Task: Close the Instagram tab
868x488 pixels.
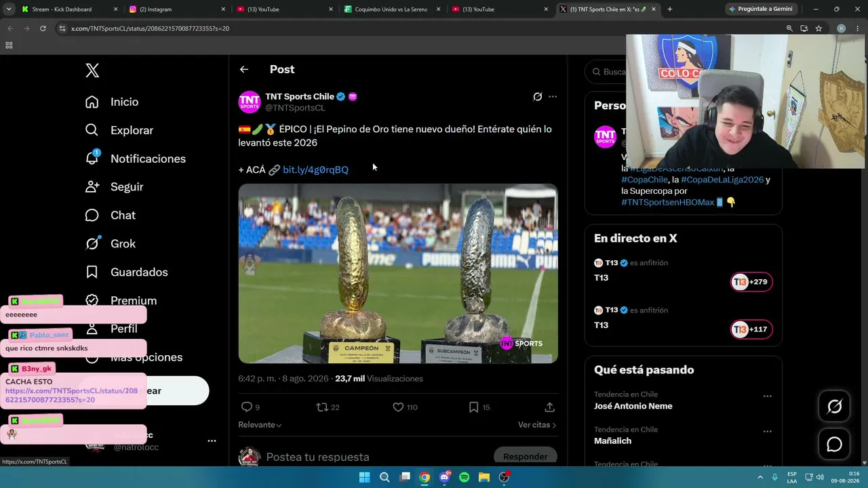Action: point(223,9)
